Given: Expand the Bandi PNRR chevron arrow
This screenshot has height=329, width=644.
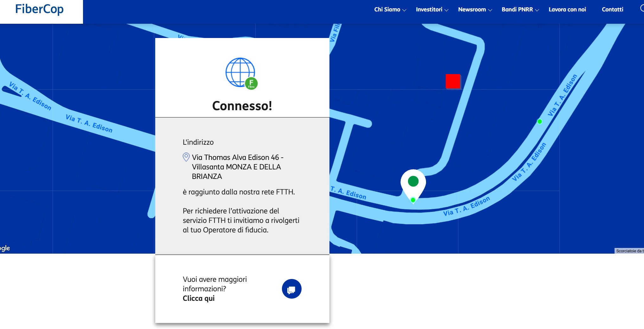Looking at the screenshot, I should (537, 10).
